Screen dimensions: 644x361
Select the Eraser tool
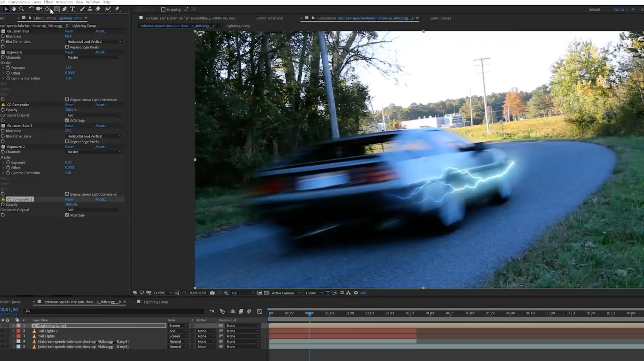coord(98,9)
